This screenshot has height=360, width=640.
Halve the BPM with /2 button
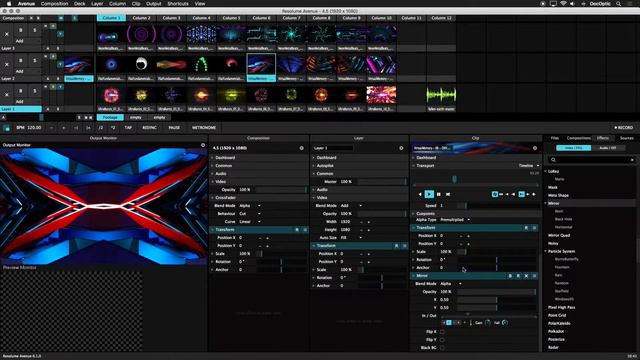[x=101, y=128]
